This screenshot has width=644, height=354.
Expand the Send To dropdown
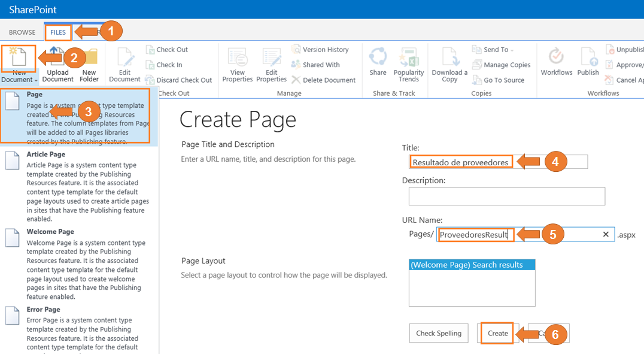tap(498, 50)
